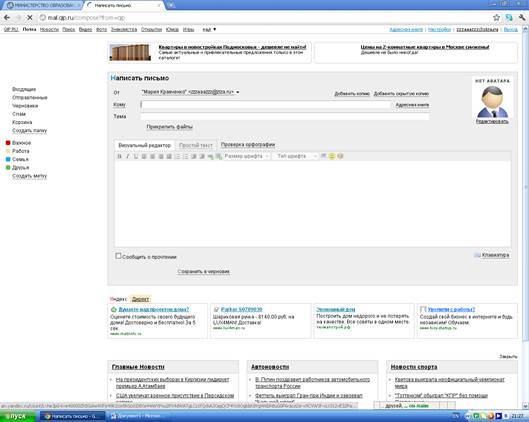The width and height of the screenshot is (529, 422).
Task: Click Добавить скрытую копию link
Action: tap(401, 94)
